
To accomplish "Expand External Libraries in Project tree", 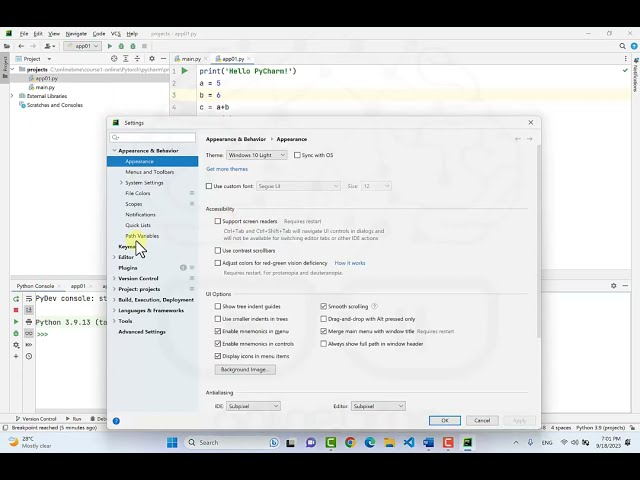I will pyautogui.click(x=12, y=96).
